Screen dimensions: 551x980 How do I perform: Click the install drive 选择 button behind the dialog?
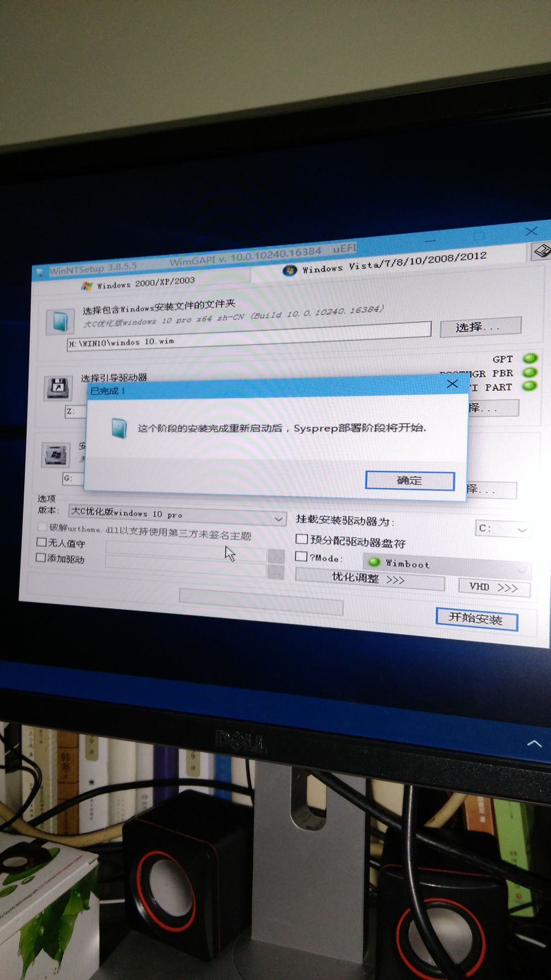491,489
